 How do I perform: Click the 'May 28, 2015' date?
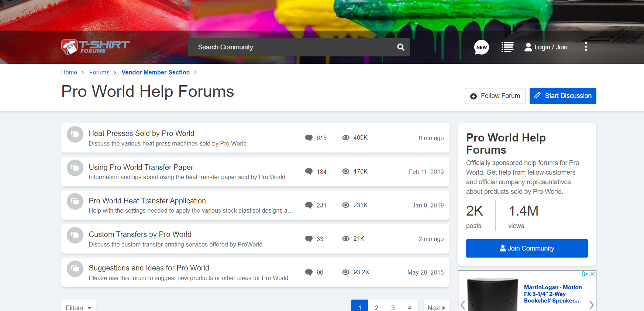[x=426, y=272]
